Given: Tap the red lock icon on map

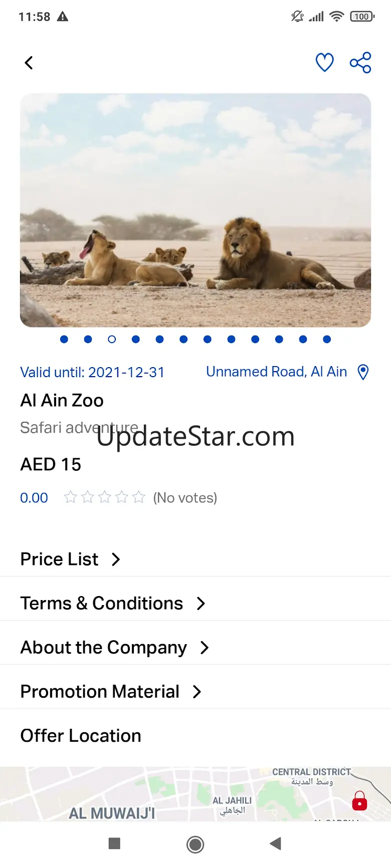Looking at the screenshot, I should [359, 801].
